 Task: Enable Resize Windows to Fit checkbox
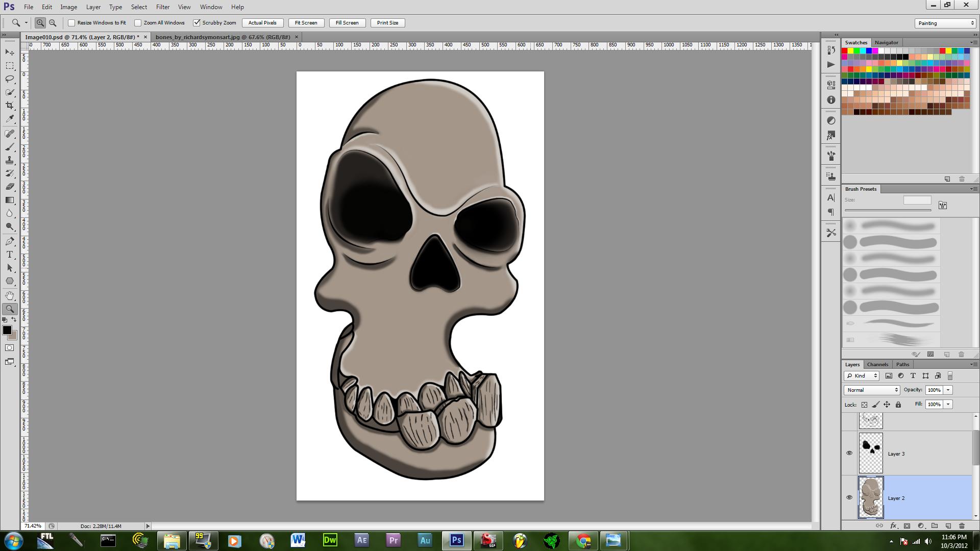tap(71, 23)
